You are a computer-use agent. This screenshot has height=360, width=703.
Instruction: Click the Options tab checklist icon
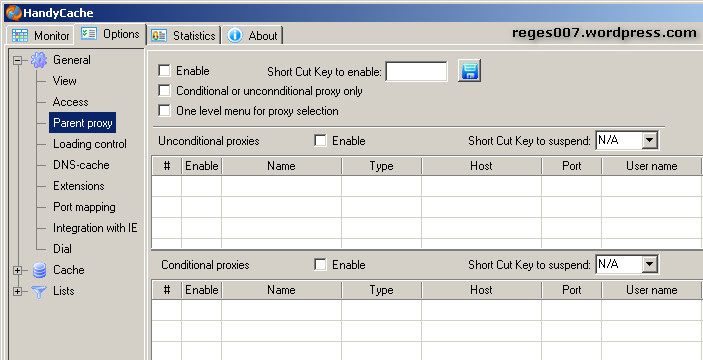pyautogui.click(x=89, y=34)
